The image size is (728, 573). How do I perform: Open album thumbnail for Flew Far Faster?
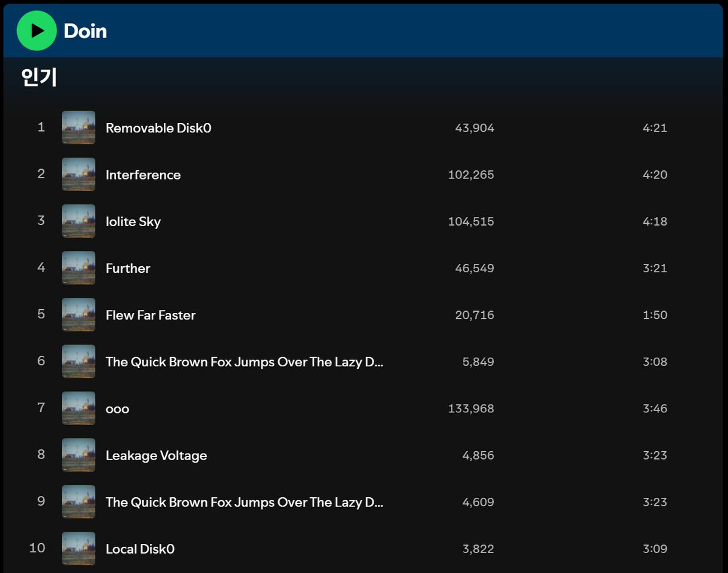click(x=79, y=314)
